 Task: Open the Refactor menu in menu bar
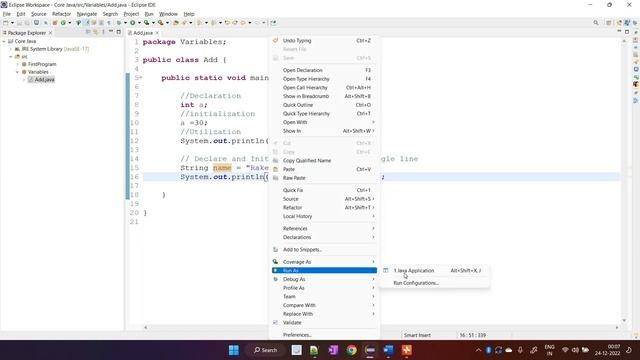(x=62, y=14)
